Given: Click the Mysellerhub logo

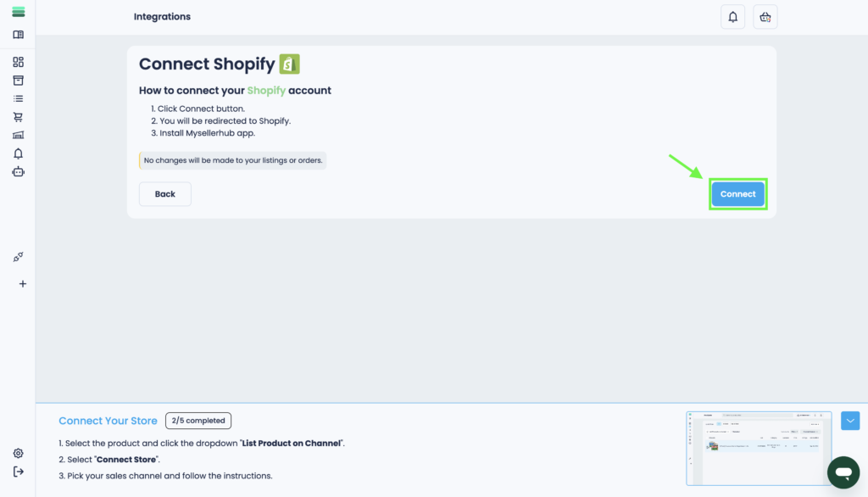Looking at the screenshot, I should coord(19,12).
